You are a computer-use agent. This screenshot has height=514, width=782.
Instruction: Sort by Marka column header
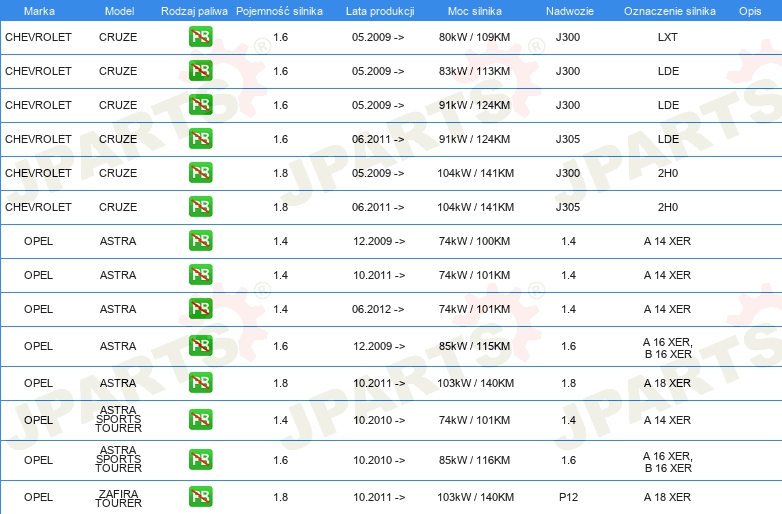click(x=39, y=11)
